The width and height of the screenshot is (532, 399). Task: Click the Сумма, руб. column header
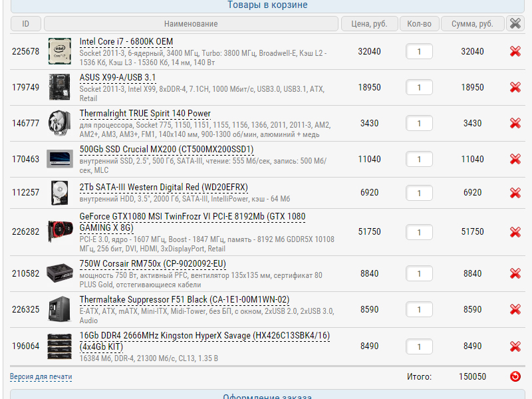472,24
